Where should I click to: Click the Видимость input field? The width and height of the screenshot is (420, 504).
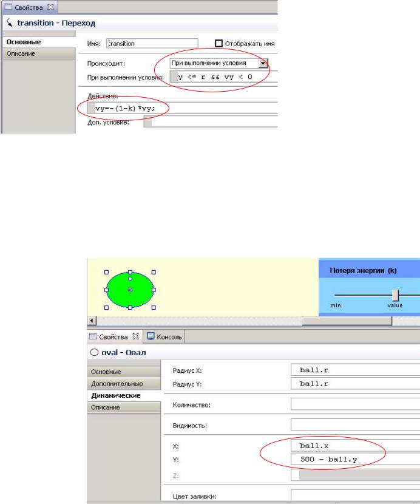point(356,425)
